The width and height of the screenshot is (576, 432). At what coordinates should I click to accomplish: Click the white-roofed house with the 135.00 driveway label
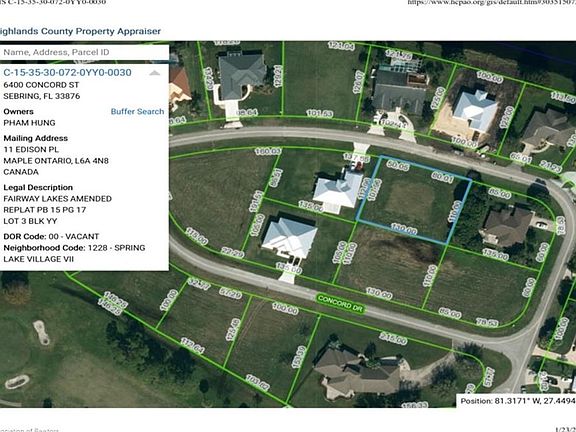click(x=289, y=237)
